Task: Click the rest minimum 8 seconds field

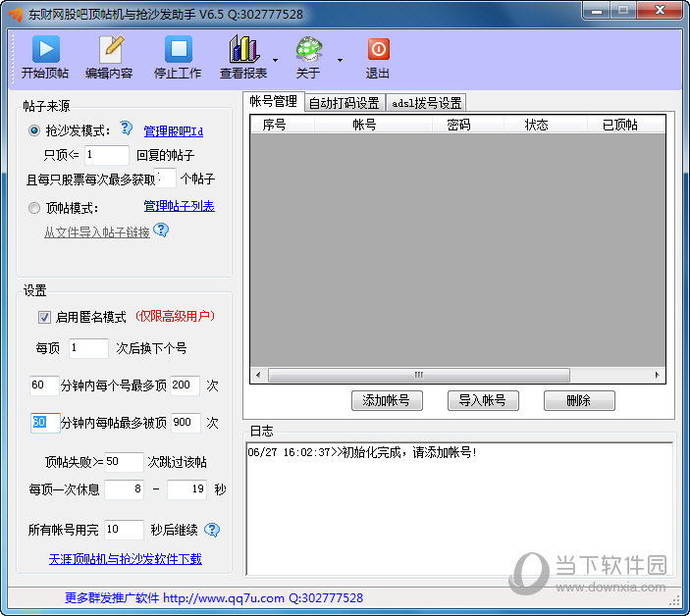Action: tap(124, 488)
